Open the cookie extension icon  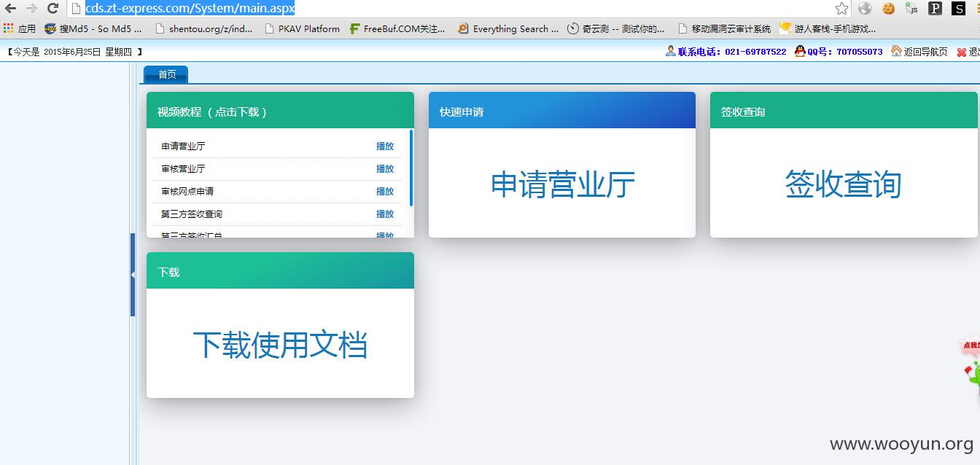888,9
